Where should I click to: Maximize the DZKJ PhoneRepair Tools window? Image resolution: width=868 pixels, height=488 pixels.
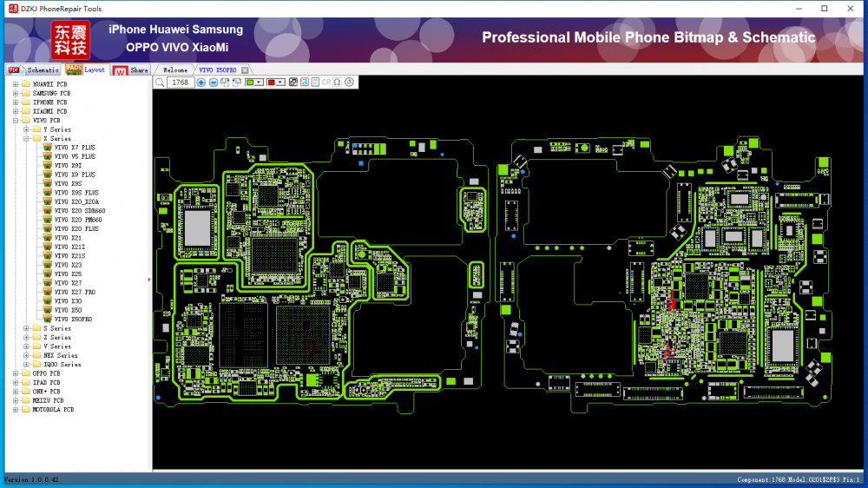click(825, 9)
